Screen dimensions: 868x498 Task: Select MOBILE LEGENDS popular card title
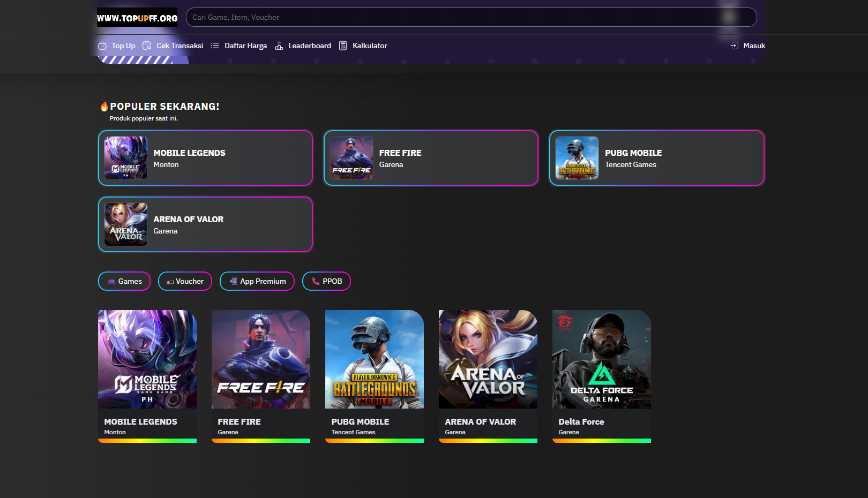click(189, 153)
